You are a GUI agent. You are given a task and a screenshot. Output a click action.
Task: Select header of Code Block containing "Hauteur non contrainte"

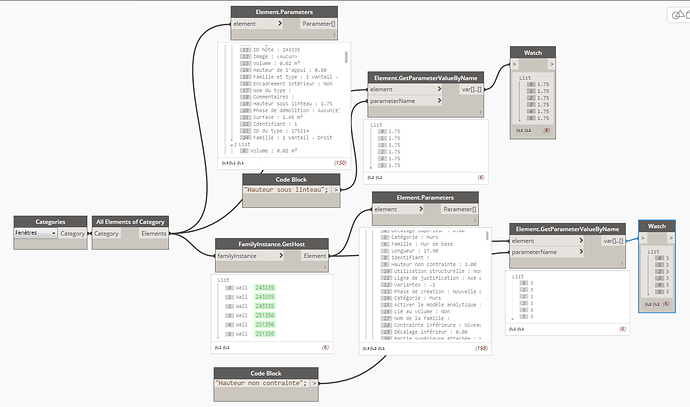tap(266, 373)
